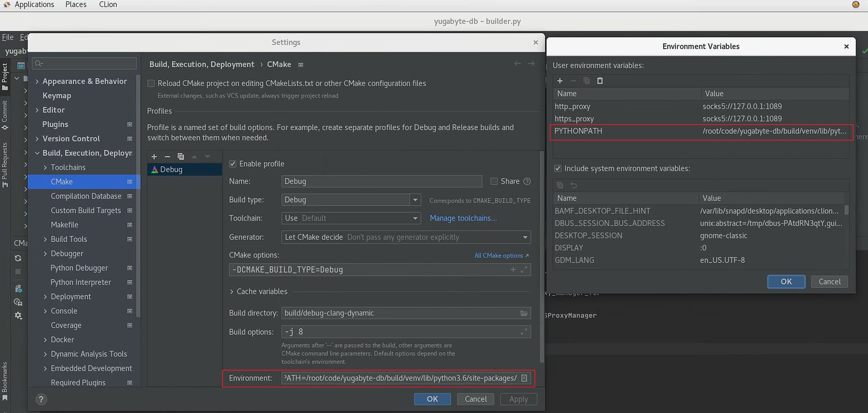Open the Build type dropdown

tap(415, 200)
